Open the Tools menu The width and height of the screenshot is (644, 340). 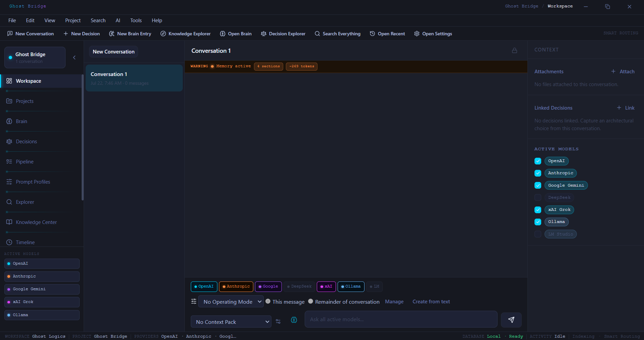click(136, 21)
